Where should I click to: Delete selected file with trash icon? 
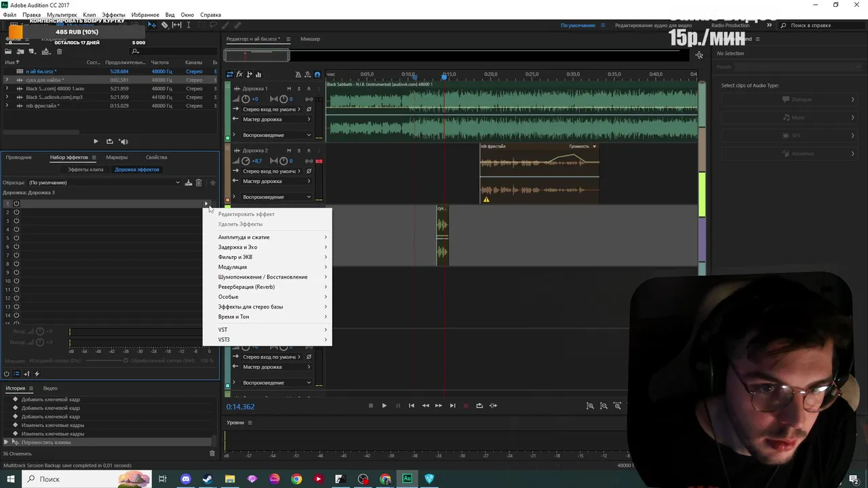pyautogui.click(x=59, y=52)
